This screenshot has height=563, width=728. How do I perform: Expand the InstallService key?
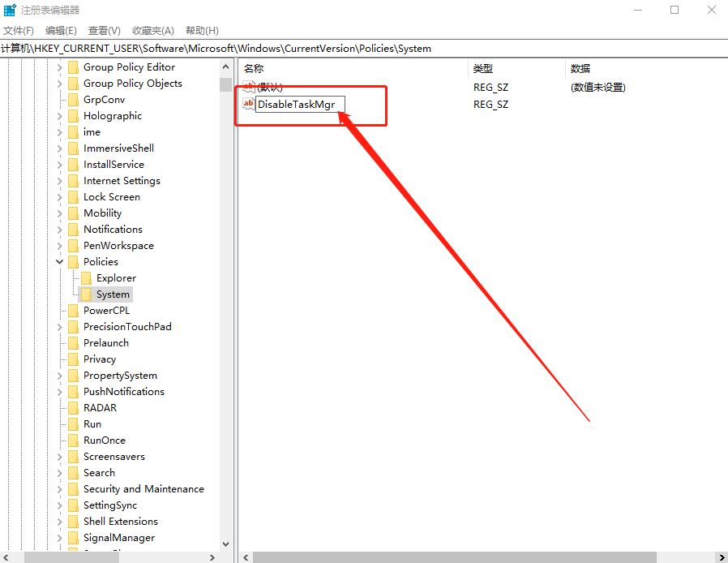pos(59,165)
